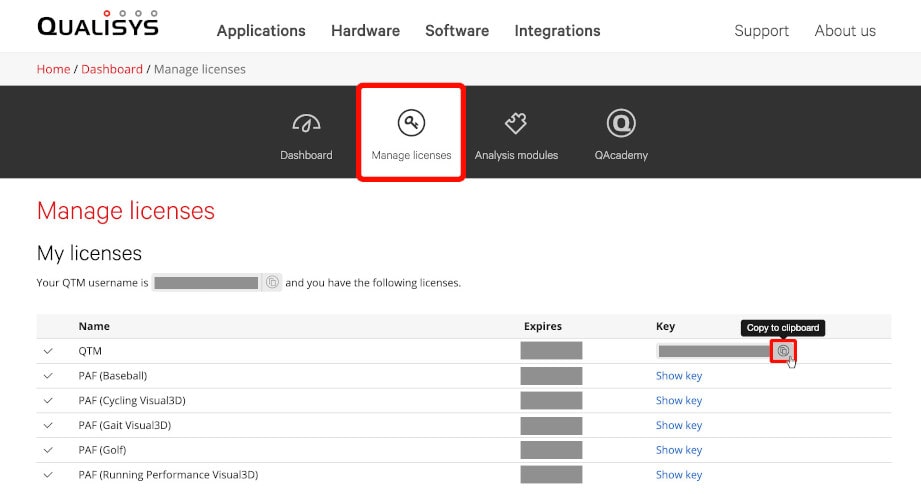The width and height of the screenshot is (921, 494).
Task: Open the Applications menu
Action: 261,31
